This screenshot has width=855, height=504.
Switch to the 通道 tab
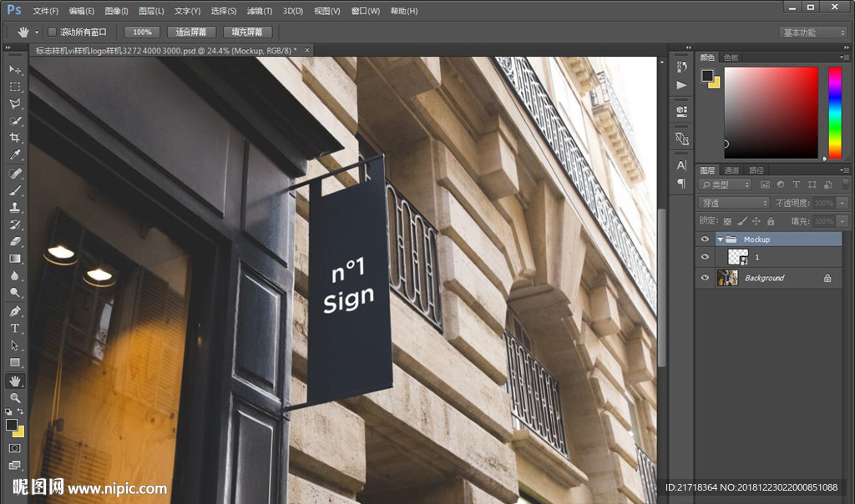click(731, 170)
